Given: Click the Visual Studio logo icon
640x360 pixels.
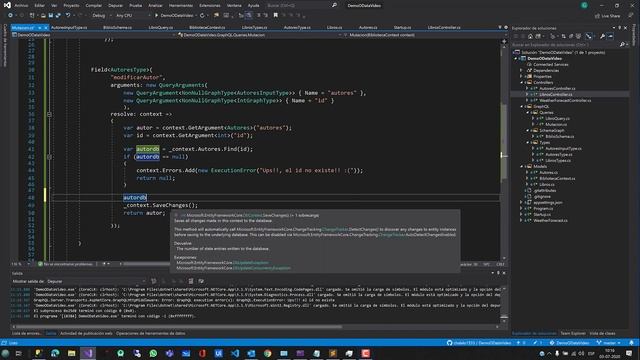Looking at the screenshot, I should click(x=7, y=5).
